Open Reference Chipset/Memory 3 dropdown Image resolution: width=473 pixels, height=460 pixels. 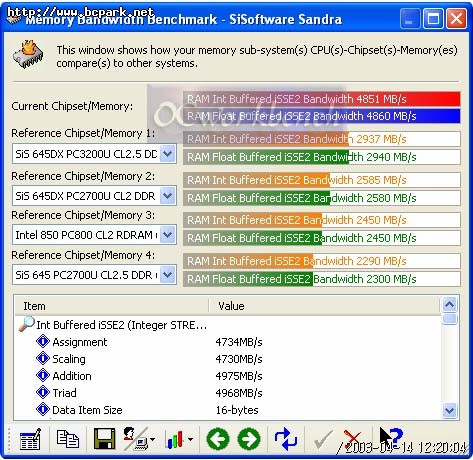(x=168, y=235)
